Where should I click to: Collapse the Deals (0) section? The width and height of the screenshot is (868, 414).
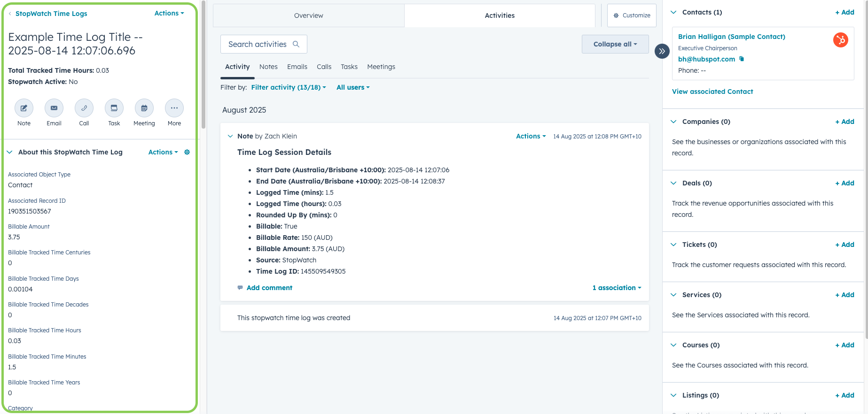[673, 183]
